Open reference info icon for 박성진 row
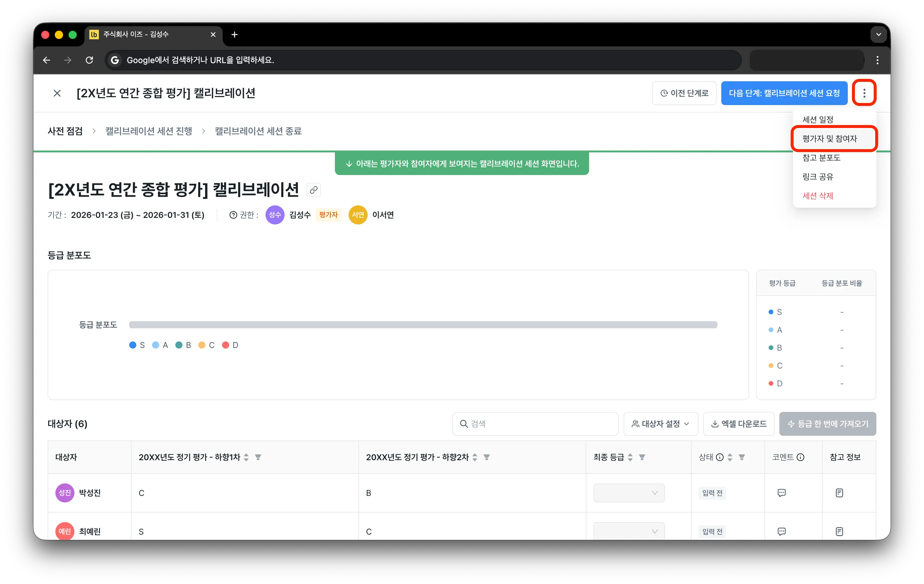924x584 pixels. point(839,493)
